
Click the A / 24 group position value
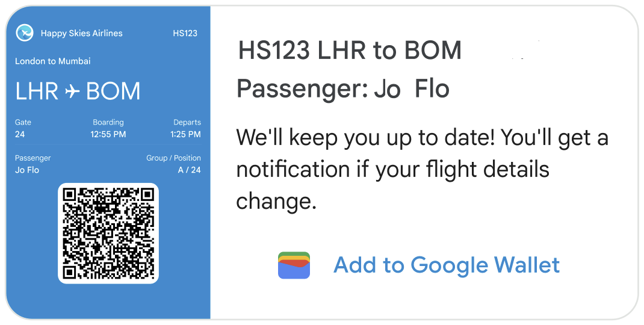[x=189, y=170]
